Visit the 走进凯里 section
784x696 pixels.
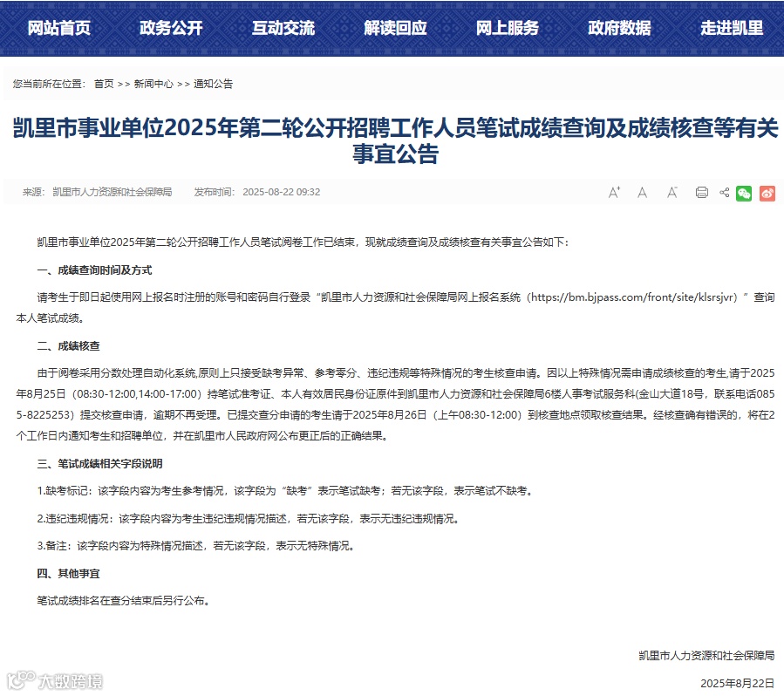pos(732,28)
